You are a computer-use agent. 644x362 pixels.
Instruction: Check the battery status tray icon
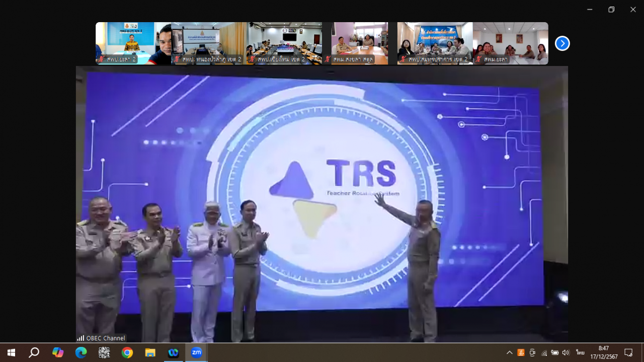click(555, 352)
